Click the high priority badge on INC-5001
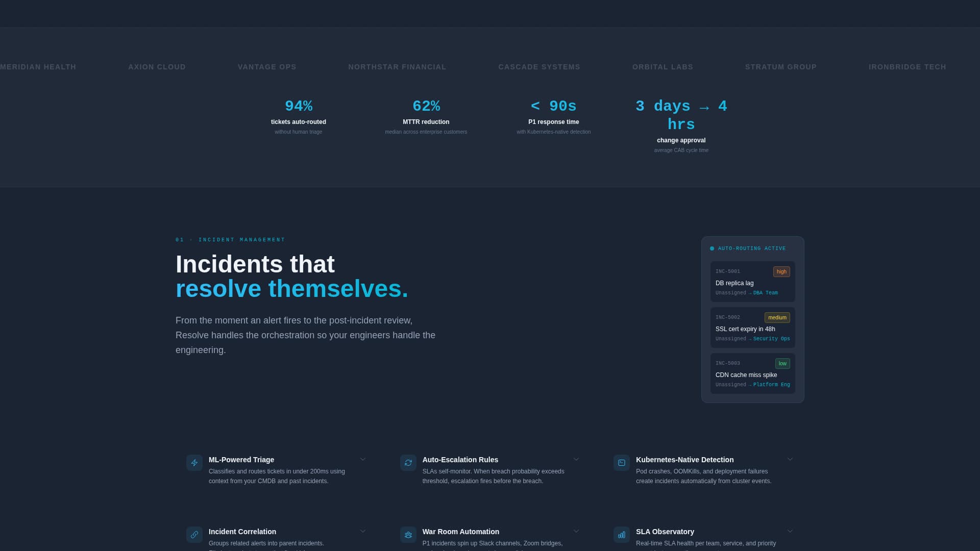This screenshot has height=551, width=980. point(781,271)
